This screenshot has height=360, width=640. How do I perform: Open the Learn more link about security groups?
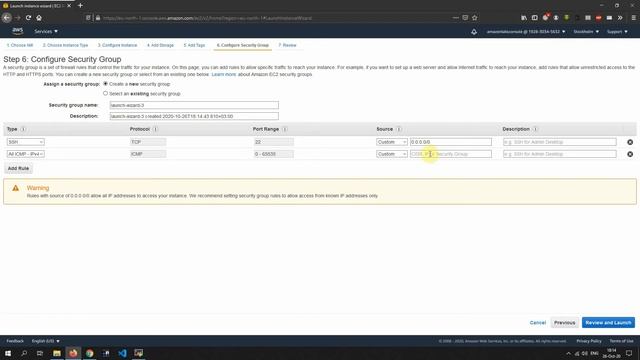224,74
